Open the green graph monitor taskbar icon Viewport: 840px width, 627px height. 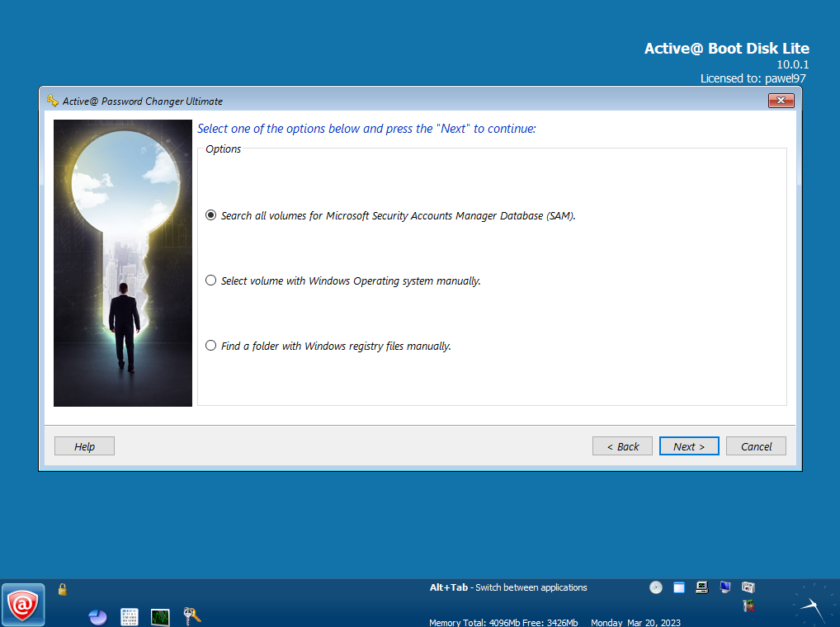tap(160, 617)
